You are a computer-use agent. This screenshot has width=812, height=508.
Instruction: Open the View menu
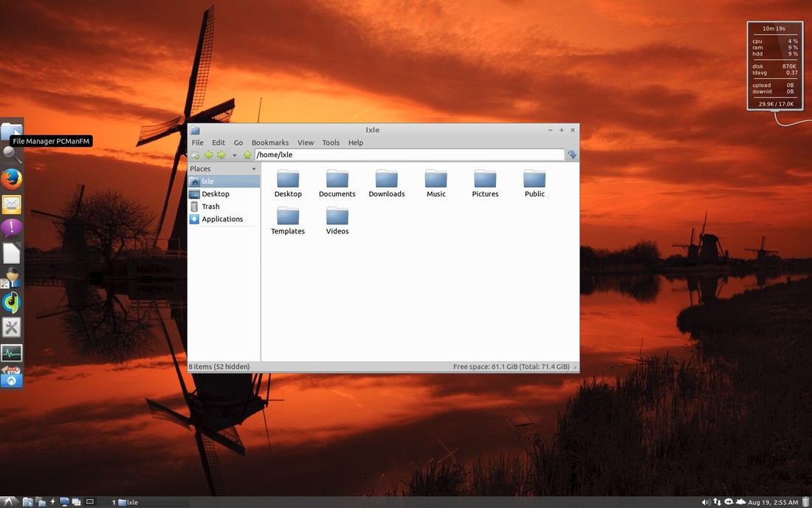(x=306, y=143)
